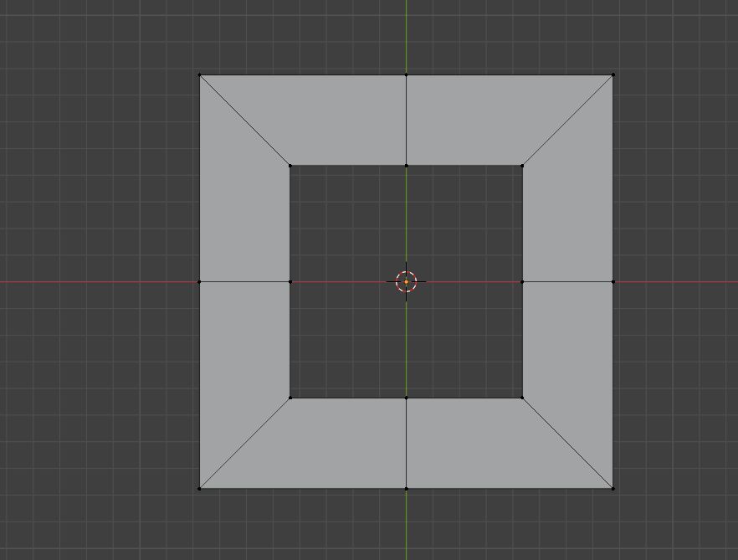Select the inner hole's bottom midpoint vertex
The height and width of the screenshot is (560, 738).
tap(406, 398)
